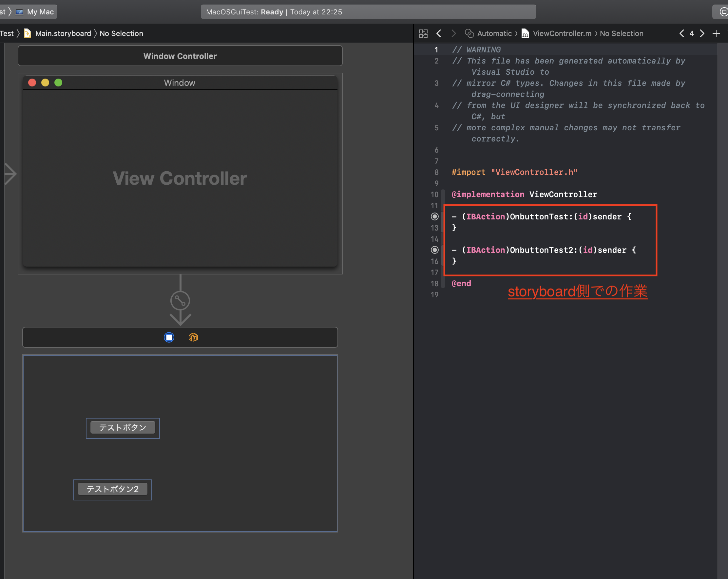Click the Automatic assistant mode icon
The height and width of the screenshot is (579, 728).
click(469, 33)
